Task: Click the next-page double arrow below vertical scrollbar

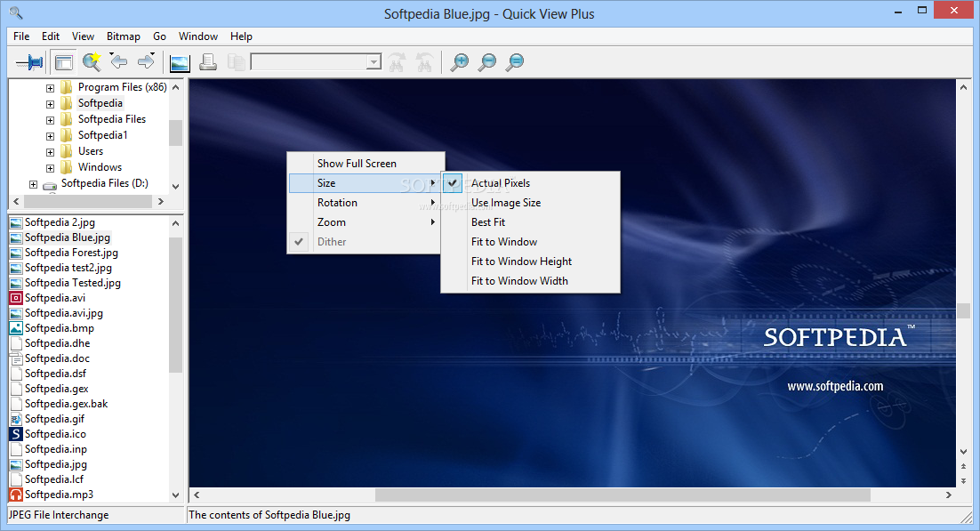Action: click(x=963, y=480)
